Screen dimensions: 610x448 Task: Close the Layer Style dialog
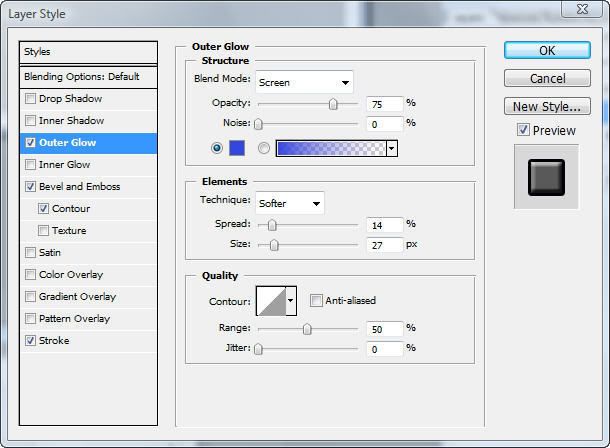[582, 9]
